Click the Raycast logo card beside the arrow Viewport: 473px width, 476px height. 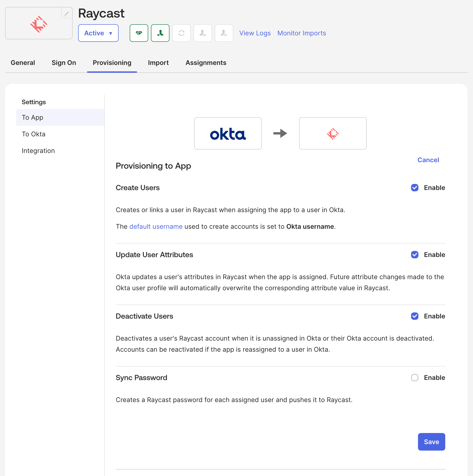[332, 133]
